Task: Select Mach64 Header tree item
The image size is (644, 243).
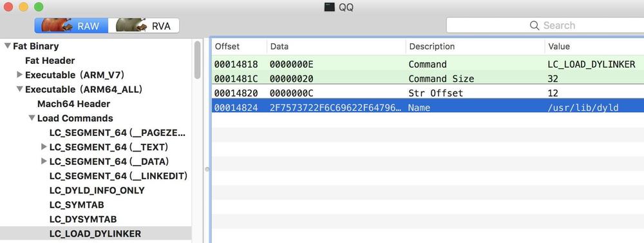Action: 73,104
